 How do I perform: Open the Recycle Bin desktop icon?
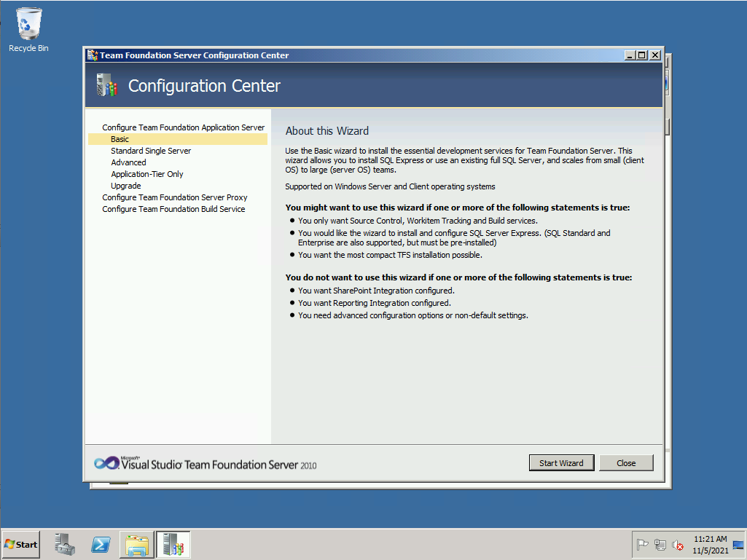point(28,29)
